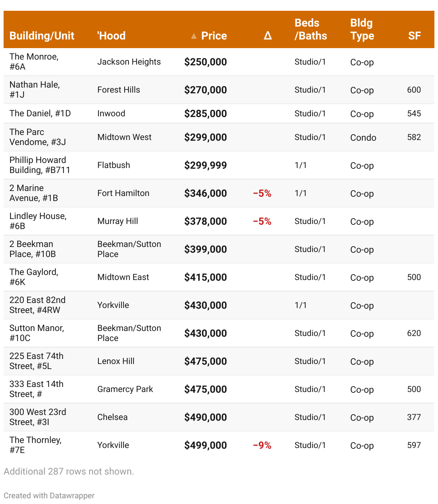
Task: Sort by the SF column header
Action: coord(414,36)
